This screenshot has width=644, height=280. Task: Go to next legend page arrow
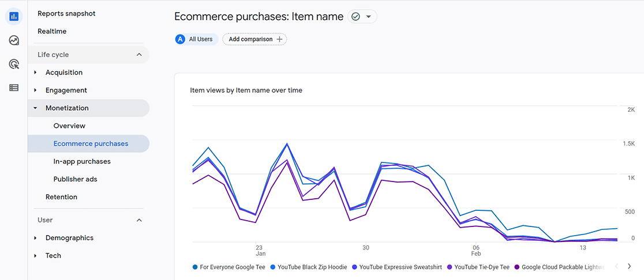point(629,267)
